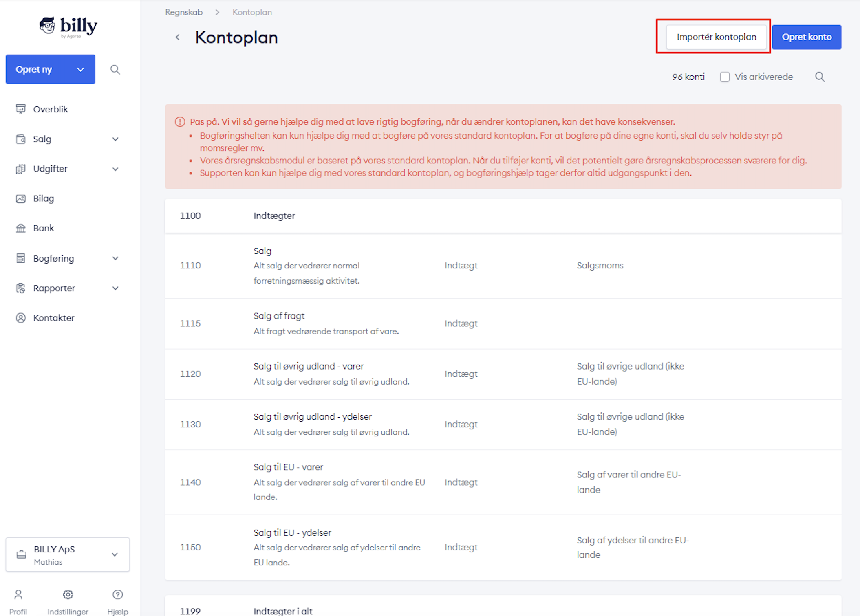
Task: Enable the Vis arkiverede checkbox
Action: 724,77
